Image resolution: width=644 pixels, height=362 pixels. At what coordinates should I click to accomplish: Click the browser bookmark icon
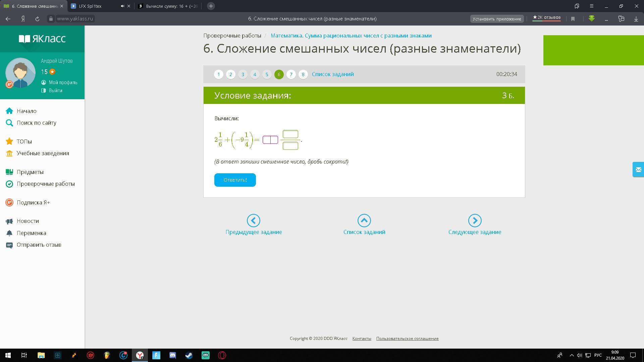click(x=573, y=19)
